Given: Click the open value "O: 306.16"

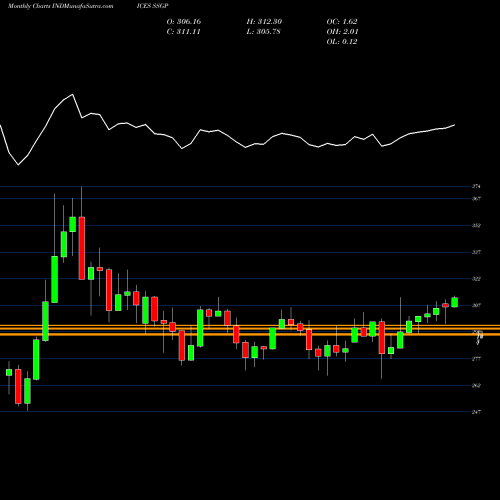Looking at the screenshot, I should [184, 22].
